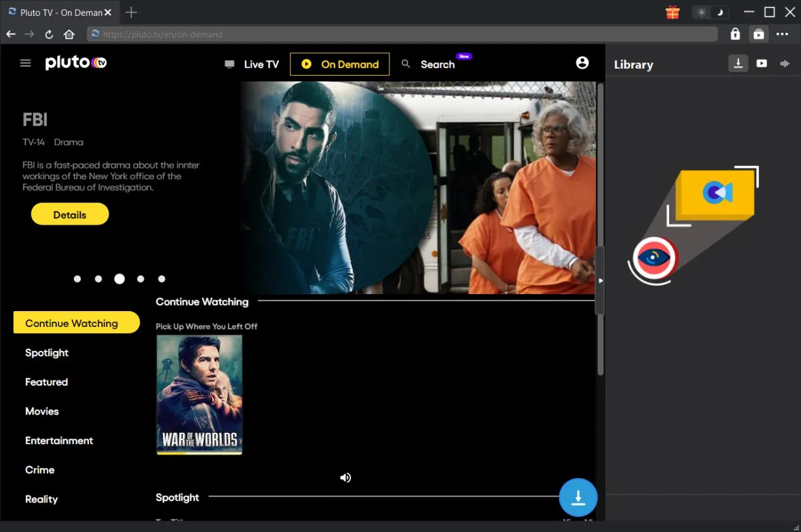The height and width of the screenshot is (532, 801).
Task: Select Movies category in sidebar
Action: tap(42, 411)
